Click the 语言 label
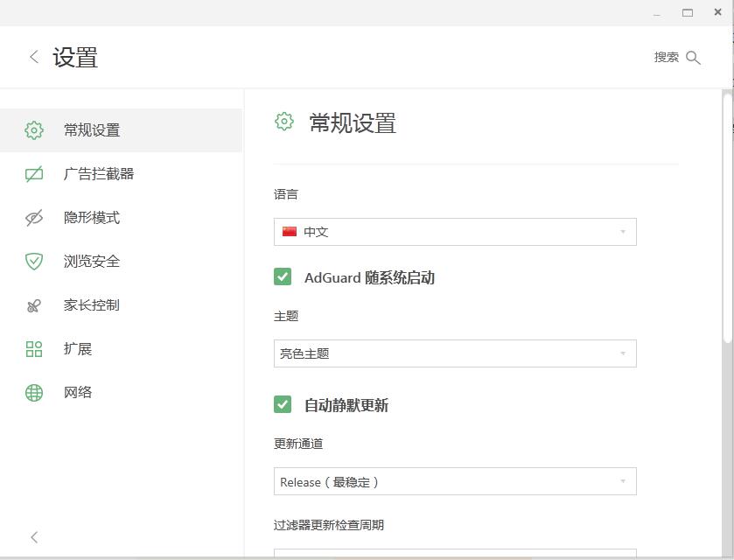 tap(286, 194)
